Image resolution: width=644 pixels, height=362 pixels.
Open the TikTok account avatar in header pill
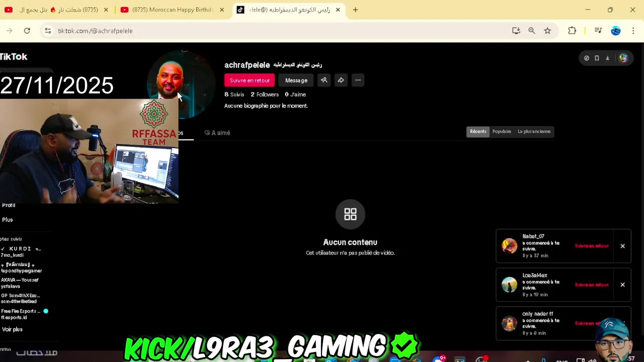point(623,58)
